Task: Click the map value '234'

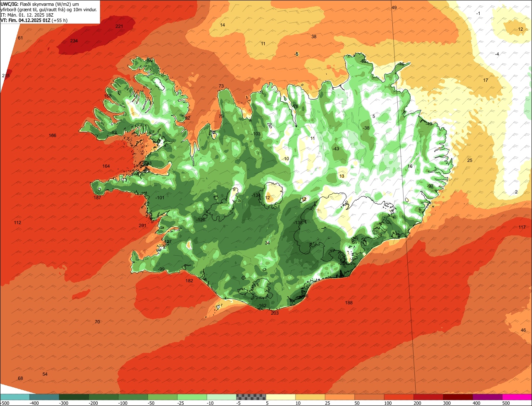Action: [x=74, y=41]
